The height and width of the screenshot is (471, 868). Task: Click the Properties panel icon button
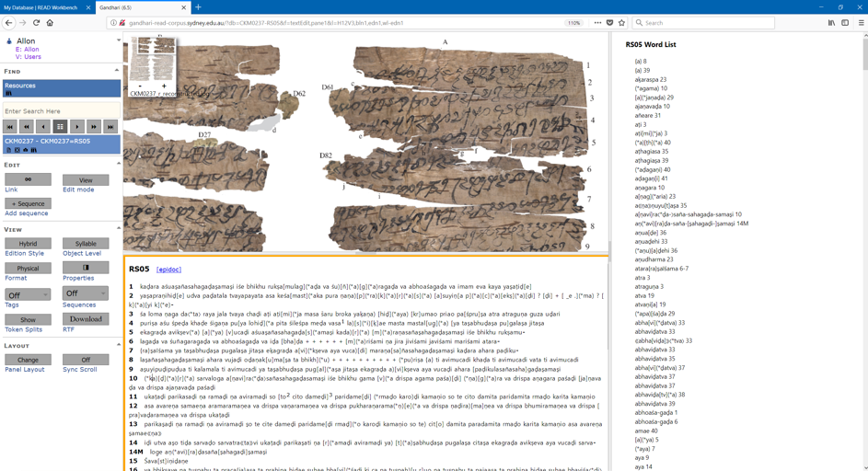pyautogui.click(x=85, y=269)
